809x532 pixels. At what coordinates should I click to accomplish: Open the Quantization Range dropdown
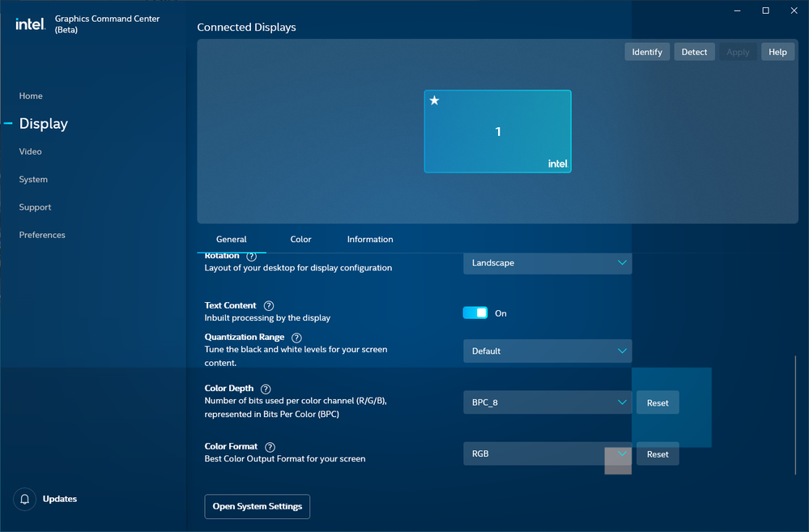[547, 351]
